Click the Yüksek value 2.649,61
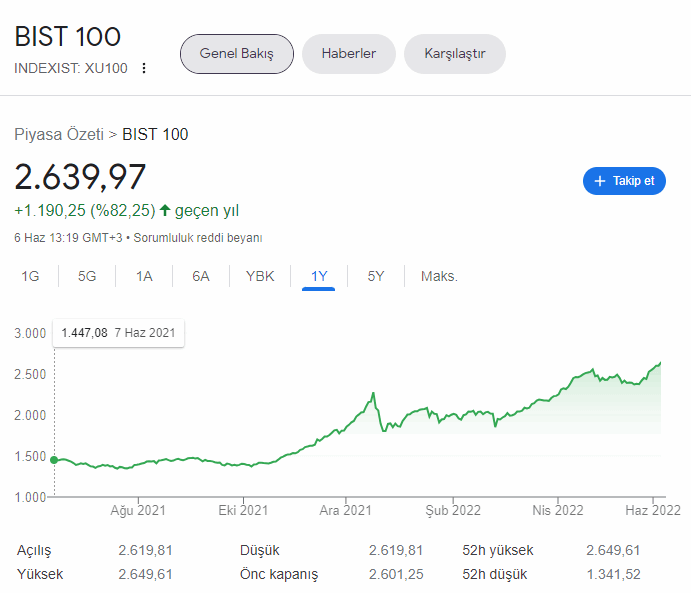The height and width of the screenshot is (593, 691). click(x=145, y=574)
